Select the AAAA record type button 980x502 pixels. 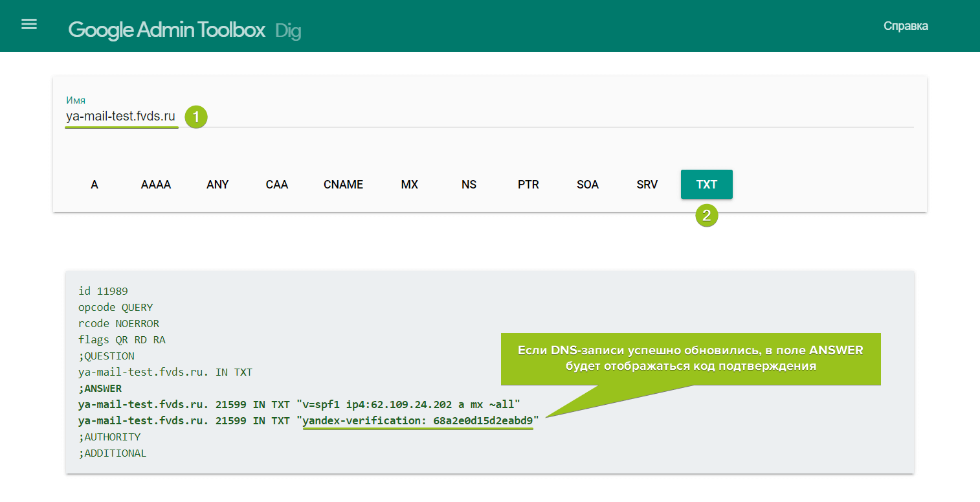tap(156, 185)
